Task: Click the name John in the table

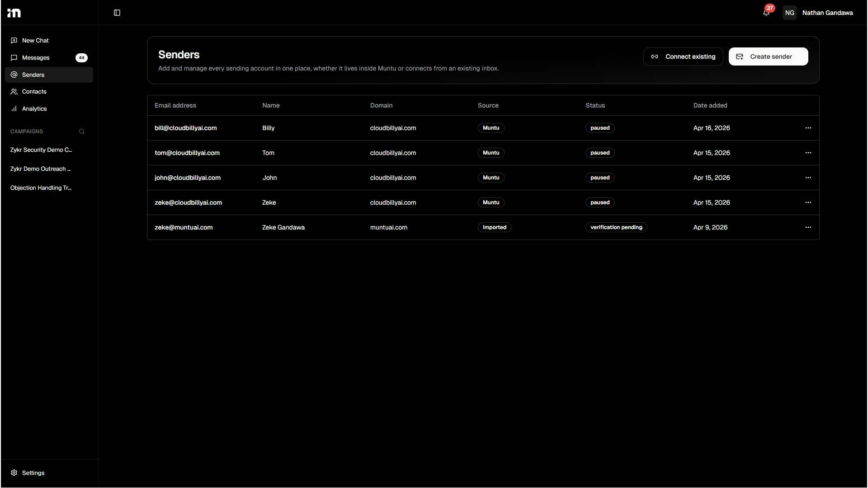Action: click(x=269, y=178)
